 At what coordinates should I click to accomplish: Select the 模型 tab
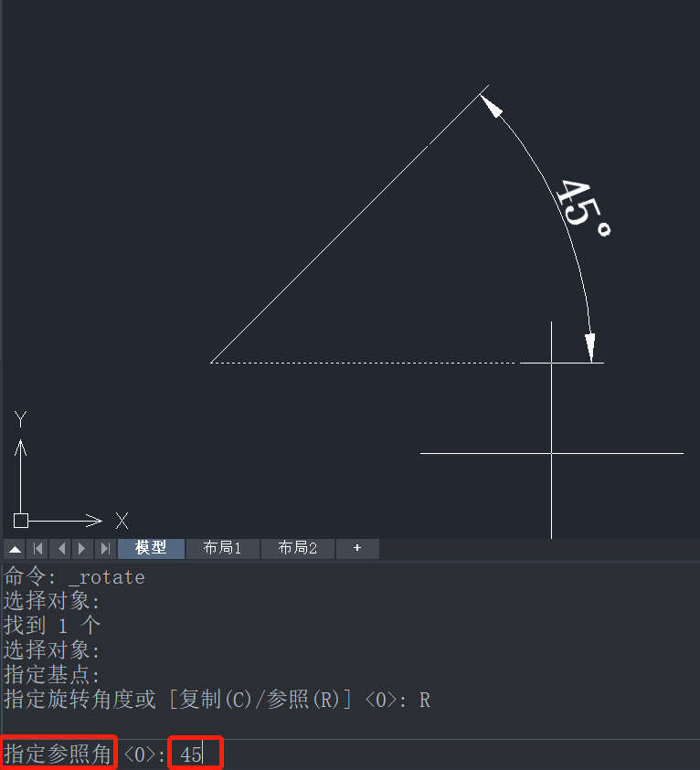pos(152,548)
